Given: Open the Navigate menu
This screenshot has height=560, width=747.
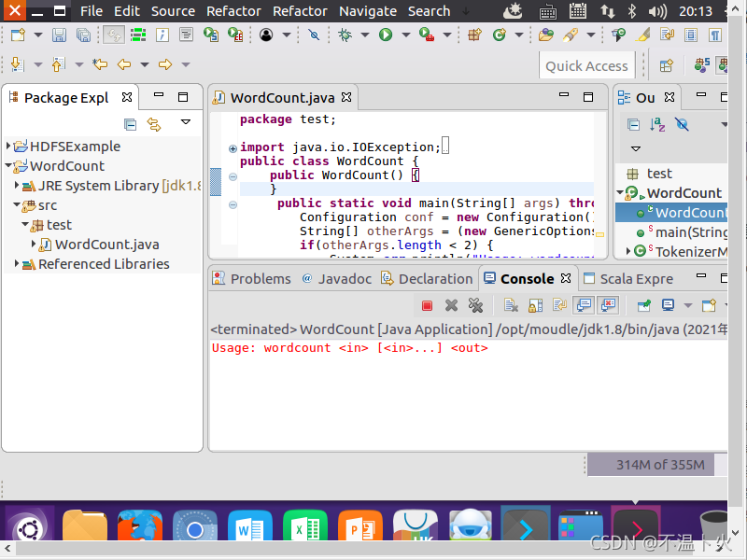Looking at the screenshot, I should (368, 11).
